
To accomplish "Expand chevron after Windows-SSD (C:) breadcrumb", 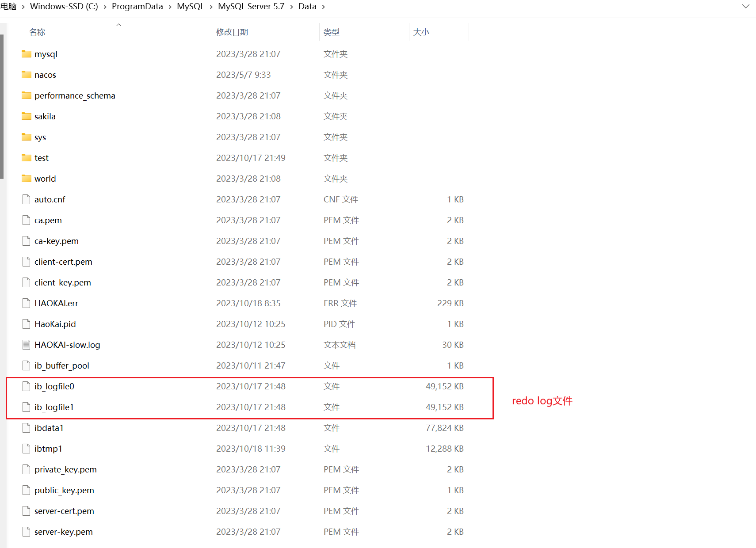I will point(105,7).
